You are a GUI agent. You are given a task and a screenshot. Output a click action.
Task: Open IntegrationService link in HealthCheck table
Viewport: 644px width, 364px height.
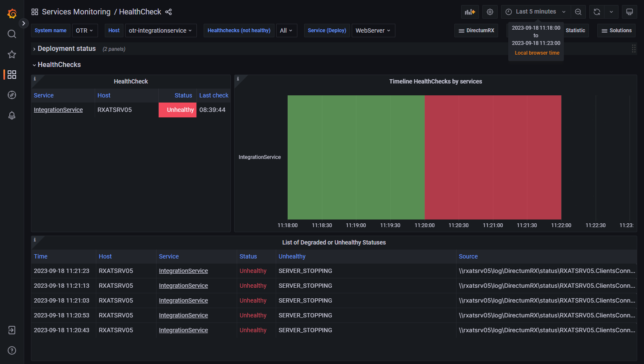(x=58, y=110)
